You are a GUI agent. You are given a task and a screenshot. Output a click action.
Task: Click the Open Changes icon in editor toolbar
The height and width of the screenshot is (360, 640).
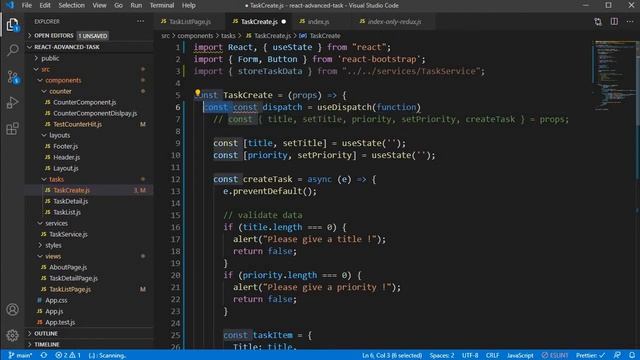tap(598, 22)
